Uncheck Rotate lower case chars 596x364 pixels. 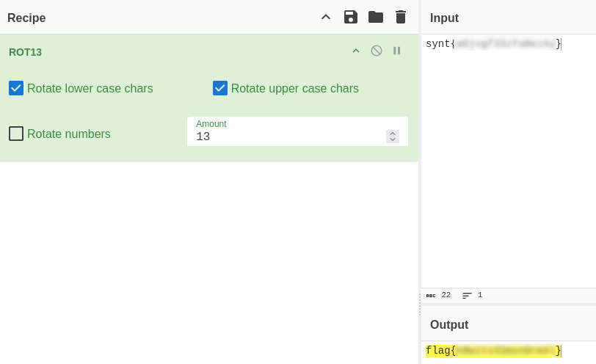(x=16, y=88)
